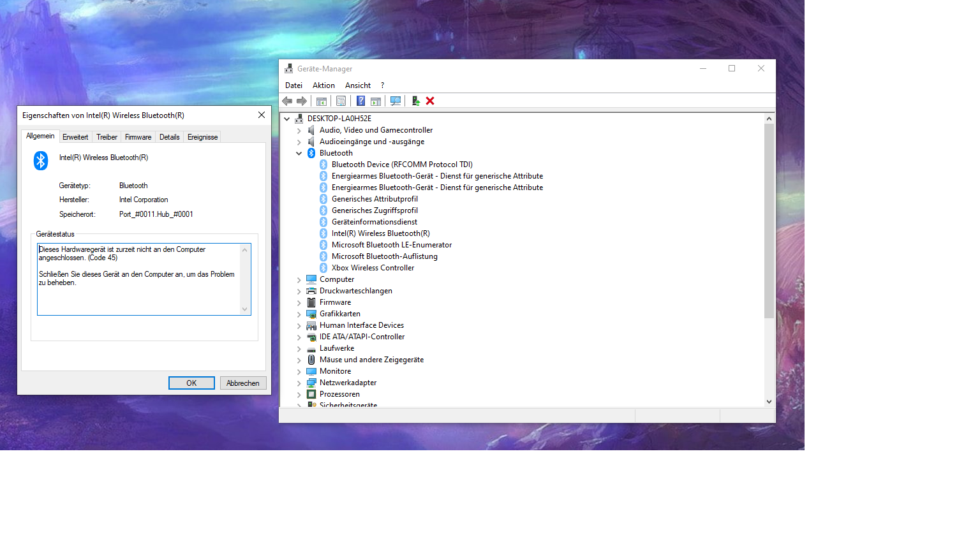Click the Gerätestatus box scroll down arrow
The image size is (980, 551).
point(245,309)
